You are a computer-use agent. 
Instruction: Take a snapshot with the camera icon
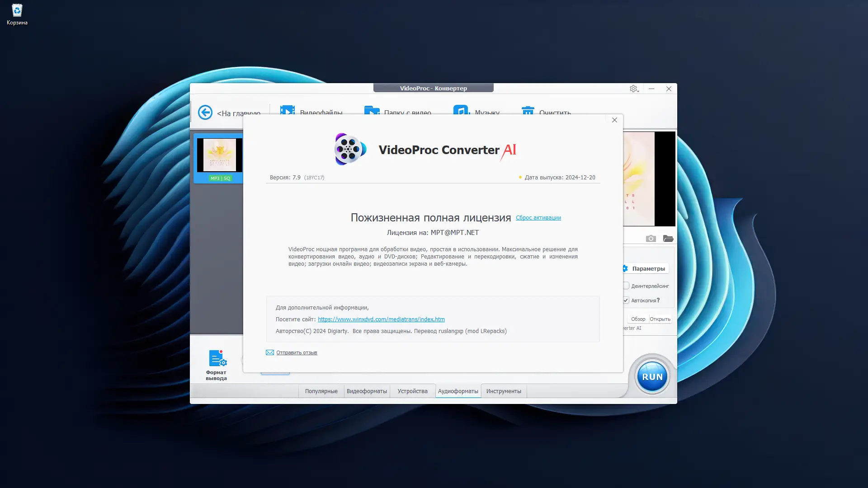[651, 239]
